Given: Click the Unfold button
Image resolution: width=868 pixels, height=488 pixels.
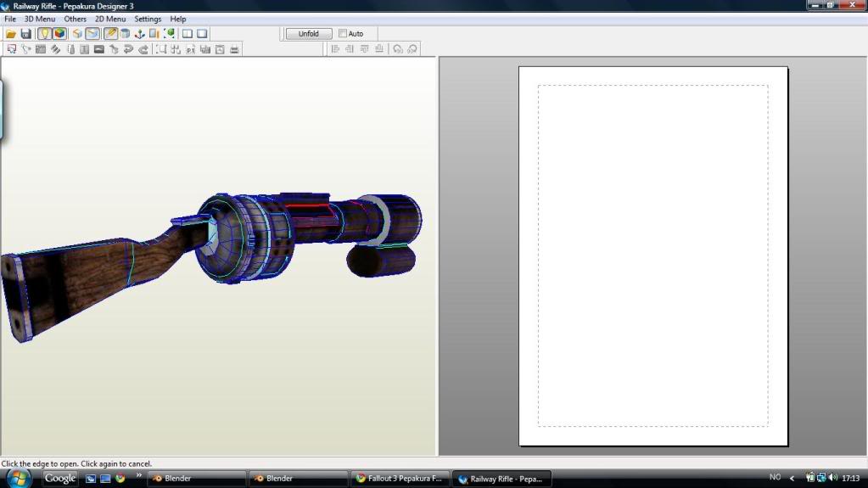Looking at the screenshot, I should (x=308, y=34).
